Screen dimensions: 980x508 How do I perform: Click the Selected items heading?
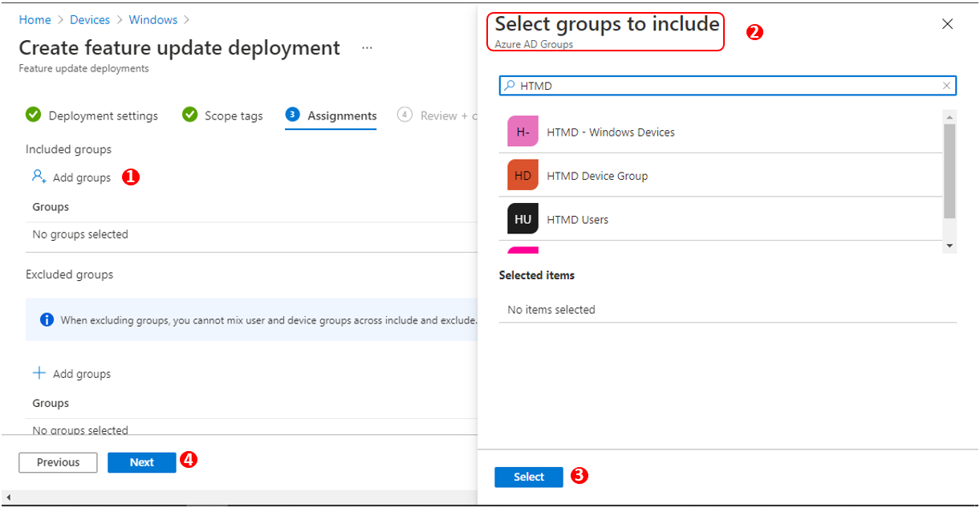coord(537,275)
